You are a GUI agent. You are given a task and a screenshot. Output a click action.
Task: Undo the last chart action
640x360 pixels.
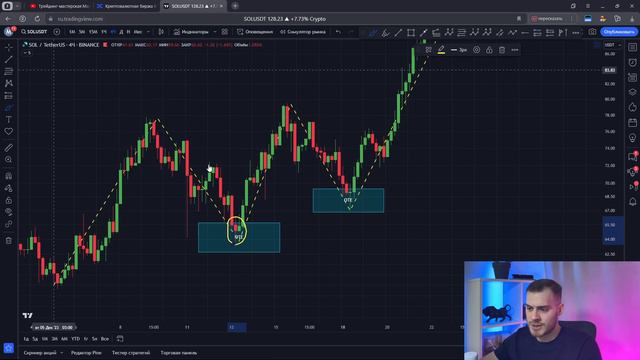pyautogui.click(x=338, y=32)
